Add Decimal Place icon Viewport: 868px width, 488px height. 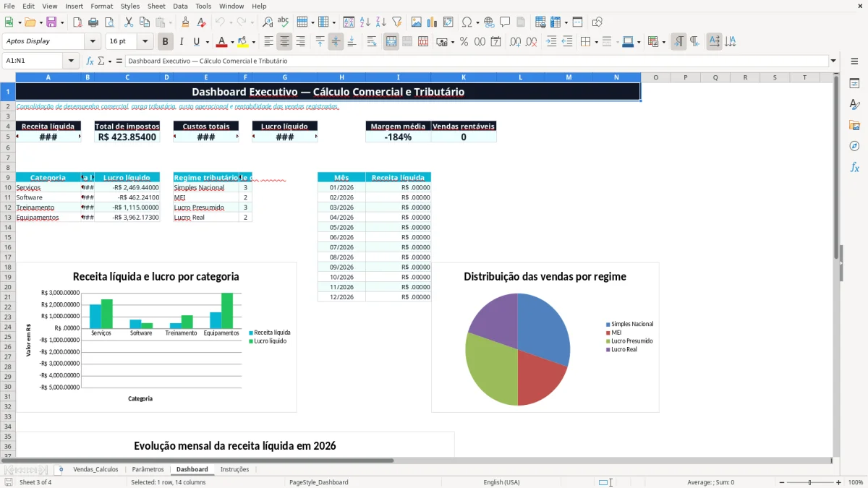point(515,42)
